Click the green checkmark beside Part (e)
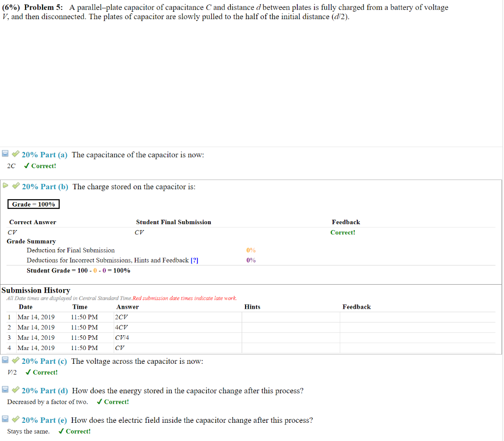This screenshot has width=504, height=441. coord(15,419)
